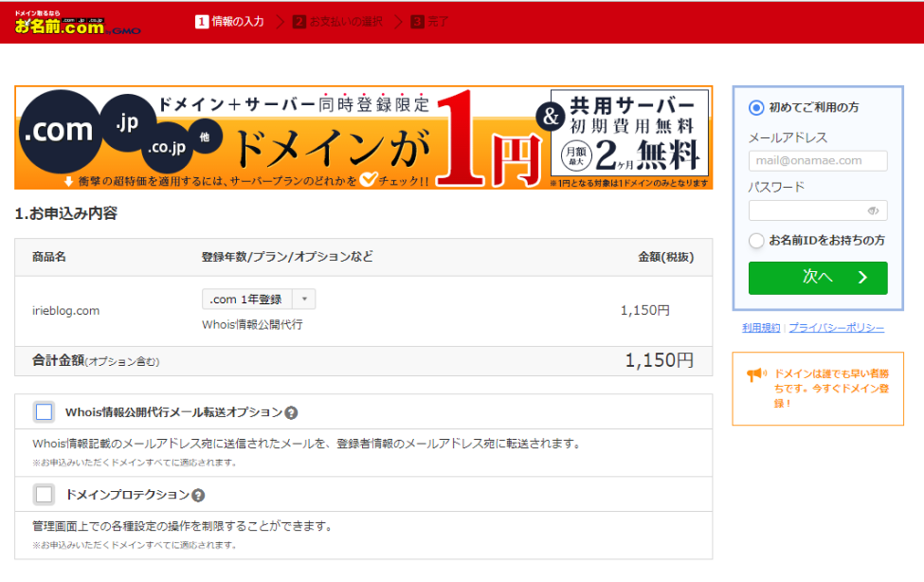This screenshot has height=582, width=924.
Task: Click the メールアドレス input field
Action: [x=818, y=160]
